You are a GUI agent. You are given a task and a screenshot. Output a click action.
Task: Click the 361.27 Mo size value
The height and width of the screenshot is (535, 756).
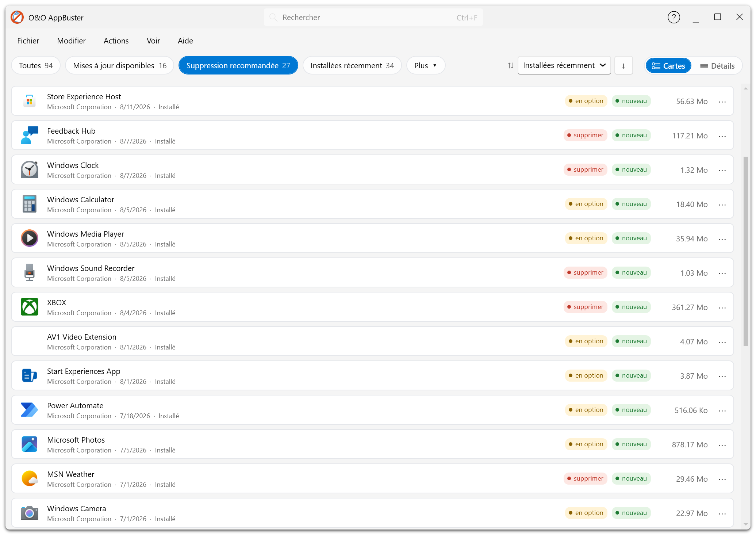[690, 307]
